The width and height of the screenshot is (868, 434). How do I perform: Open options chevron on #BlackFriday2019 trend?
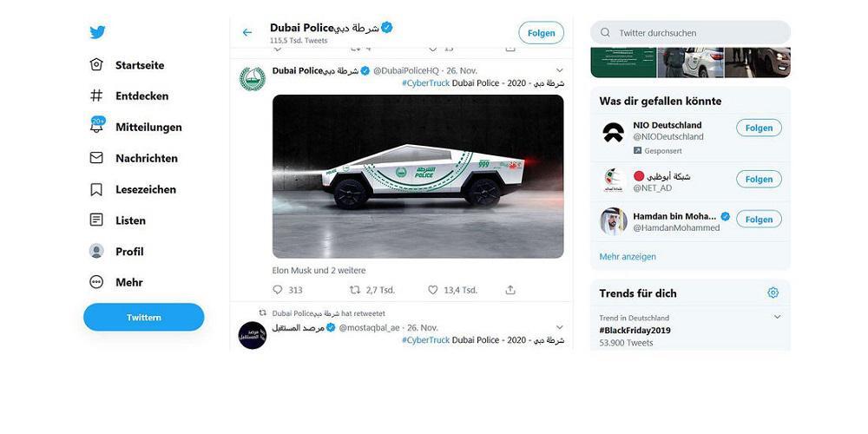[x=777, y=318]
